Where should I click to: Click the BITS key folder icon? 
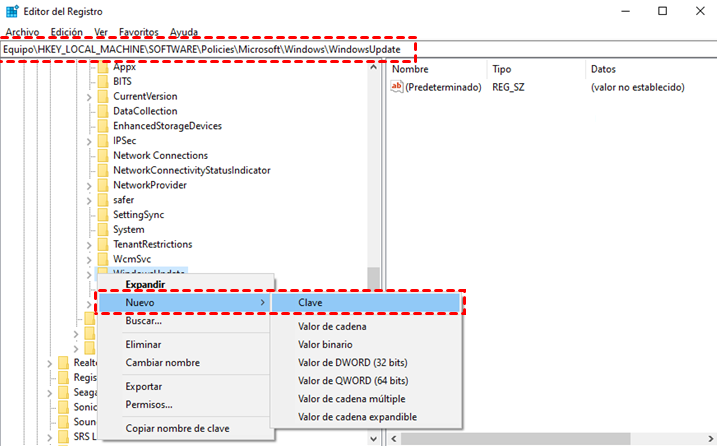103,81
